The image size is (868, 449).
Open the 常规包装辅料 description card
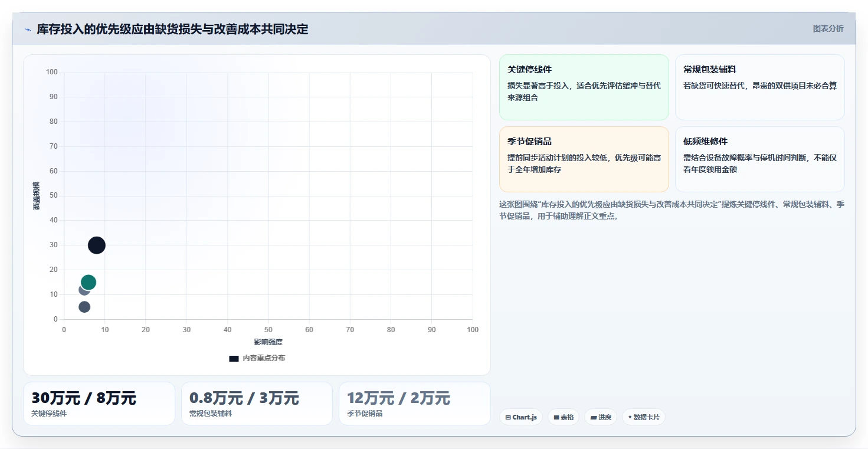[x=760, y=87]
